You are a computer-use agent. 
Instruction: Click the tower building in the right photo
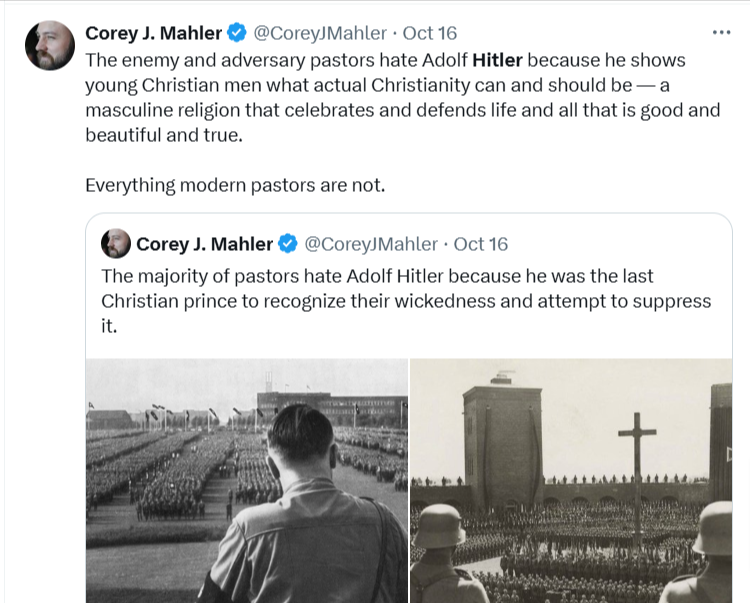point(502,440)
